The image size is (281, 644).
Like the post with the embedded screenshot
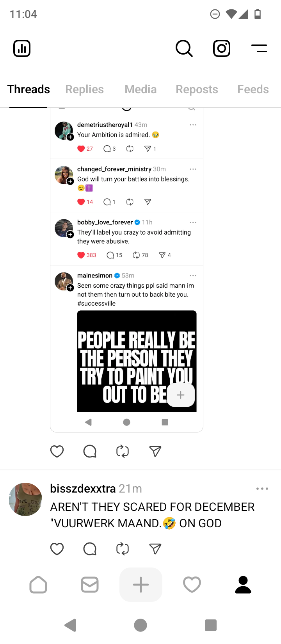(57, 451)
